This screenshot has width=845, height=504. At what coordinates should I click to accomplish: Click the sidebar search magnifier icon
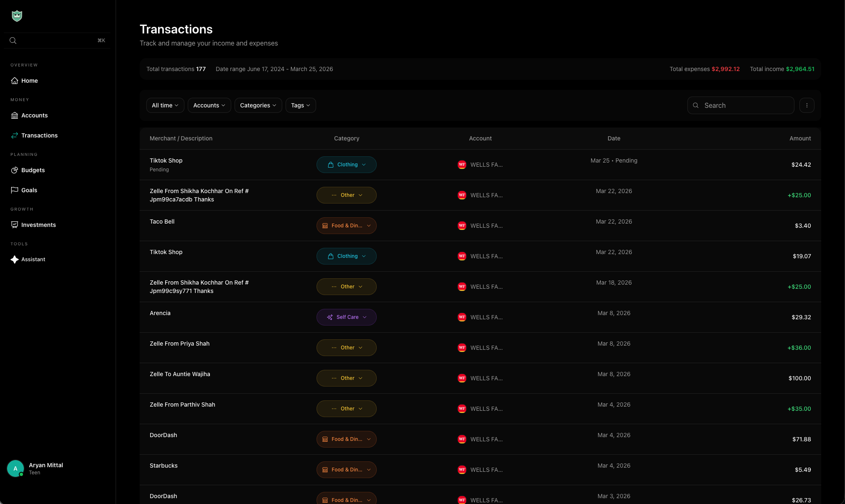coord(13,41)
